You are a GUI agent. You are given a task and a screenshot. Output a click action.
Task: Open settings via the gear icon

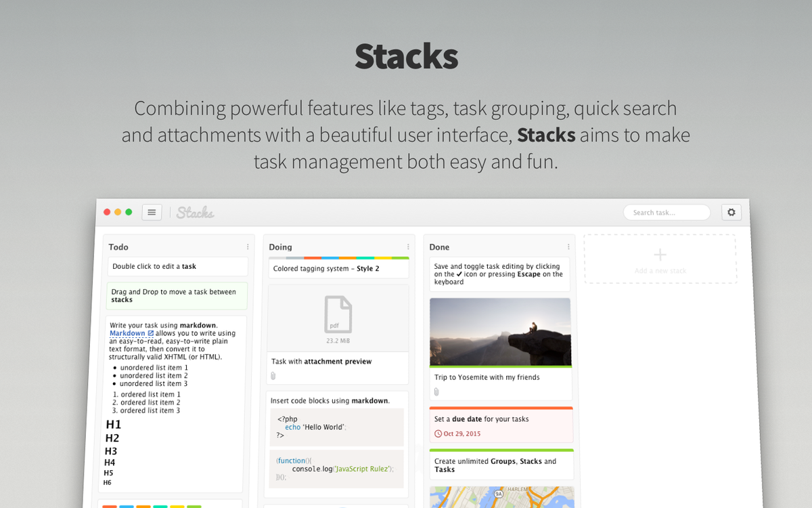pyautogui.click(x=731, y=212)
